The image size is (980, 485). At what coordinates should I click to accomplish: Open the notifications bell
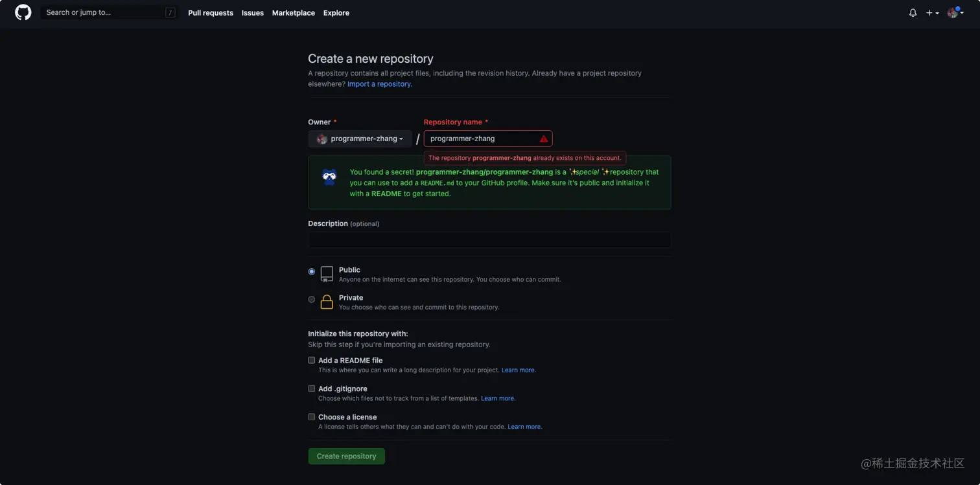click(913, 13)
